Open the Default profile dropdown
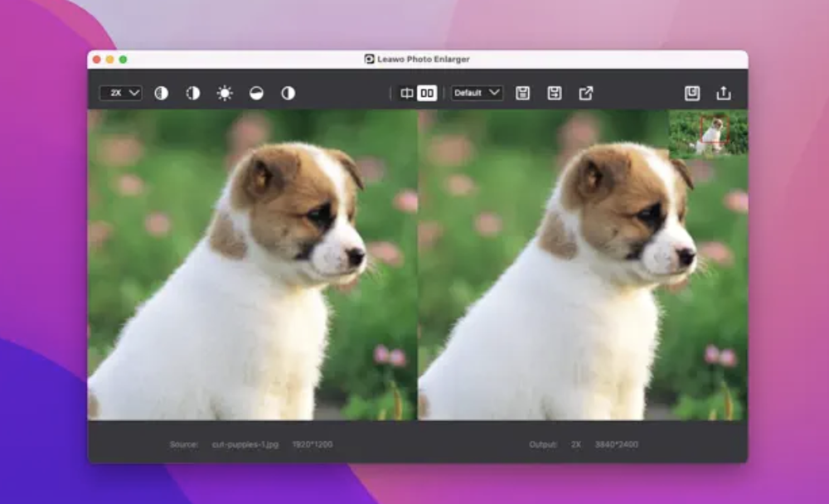Viewport: 829px width, 504px height. pos(477,93)
